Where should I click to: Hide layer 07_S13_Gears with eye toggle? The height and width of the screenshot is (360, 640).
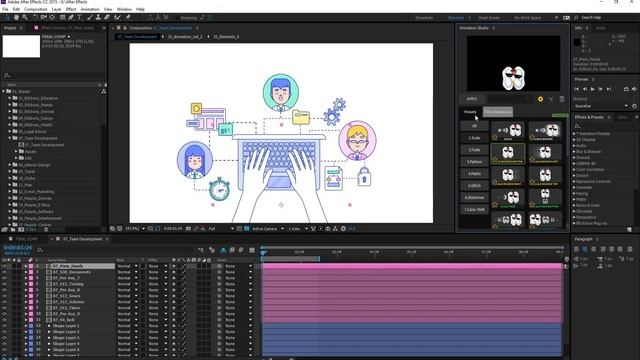(4, 296)
